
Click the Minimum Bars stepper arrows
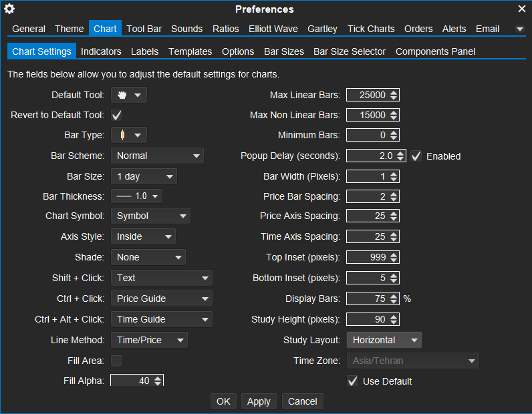click(394, 135)
